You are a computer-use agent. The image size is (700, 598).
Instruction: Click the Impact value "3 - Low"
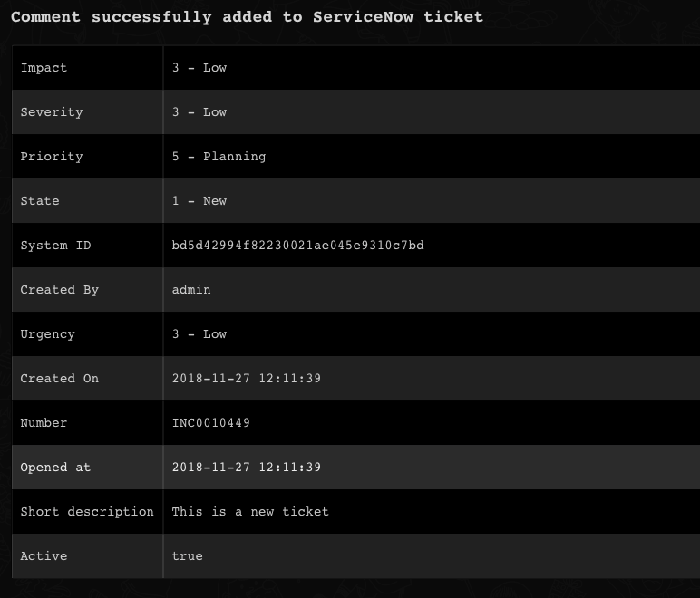pos(199,68)
